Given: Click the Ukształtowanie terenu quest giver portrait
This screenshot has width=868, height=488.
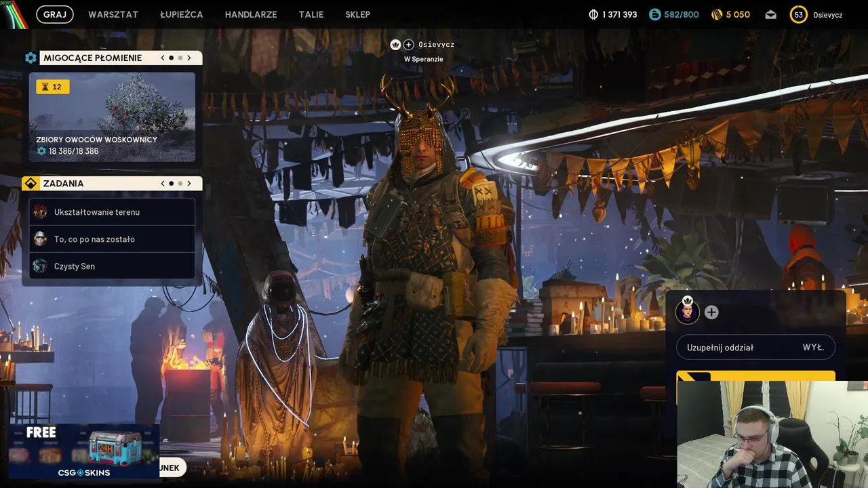Looking at the screenshot, I should 40,212.
